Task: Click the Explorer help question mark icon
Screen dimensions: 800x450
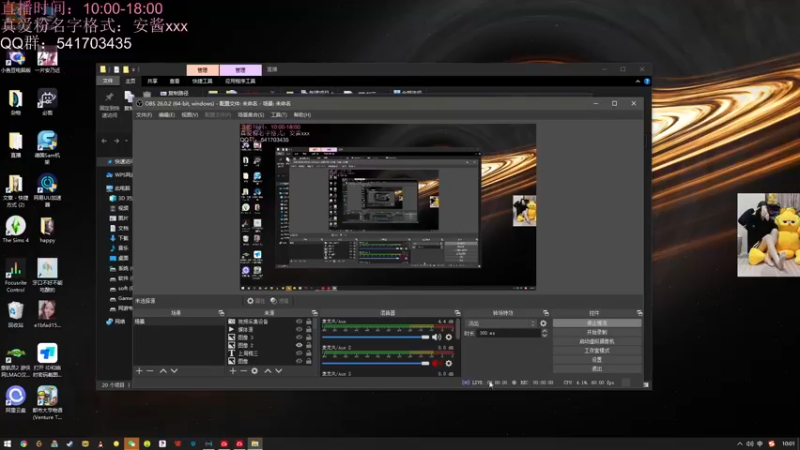Action: [647, 81]
